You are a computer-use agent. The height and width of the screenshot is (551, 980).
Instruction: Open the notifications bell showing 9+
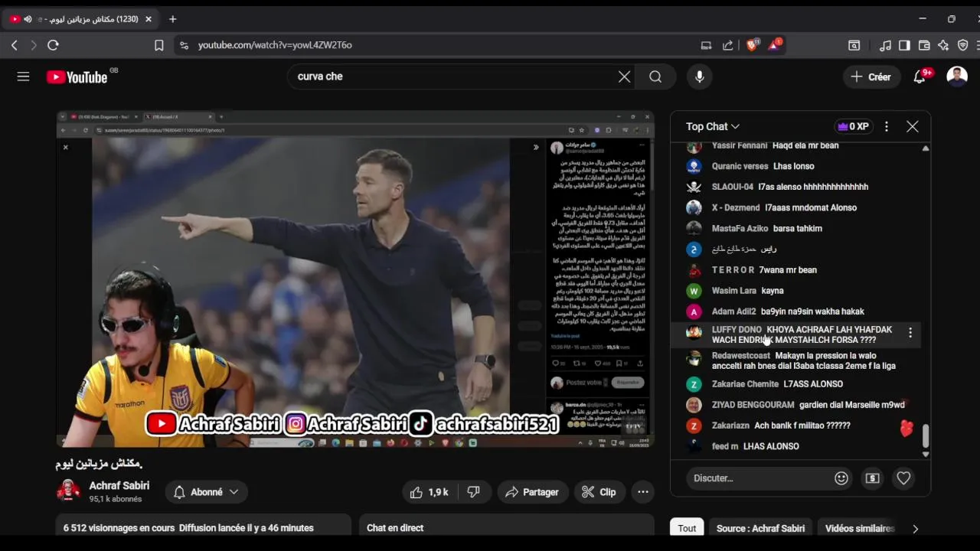pyautogui.click(x=921, y=76)
